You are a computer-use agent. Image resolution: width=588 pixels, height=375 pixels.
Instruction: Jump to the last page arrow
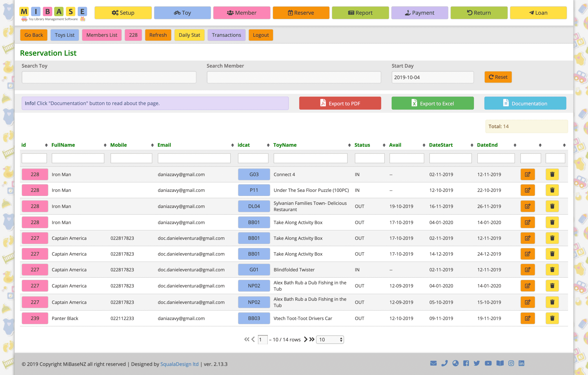click(312, 339)
